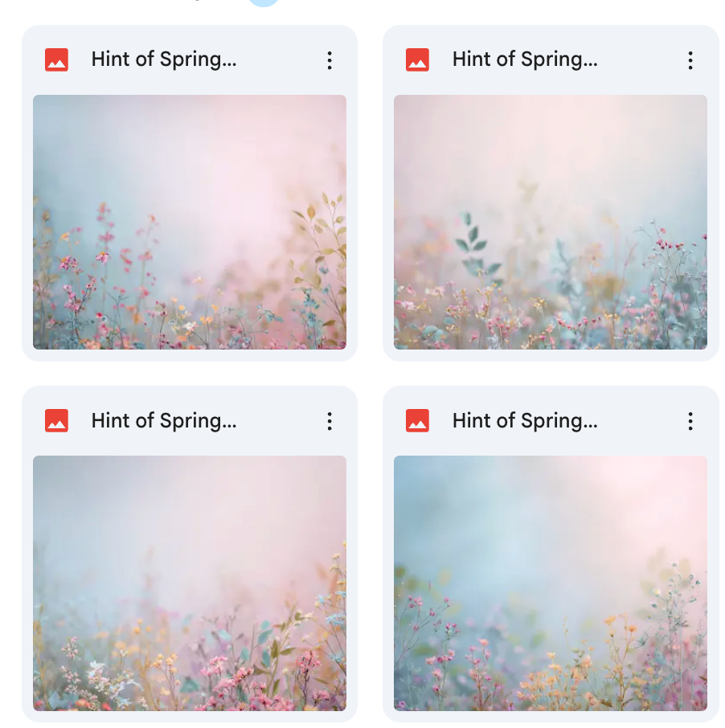This screenshot has width=725, height=728.
Task: Open thumbnail with orange flowers and blue haze
Action: pyautogui.click(x=551, y=583)
